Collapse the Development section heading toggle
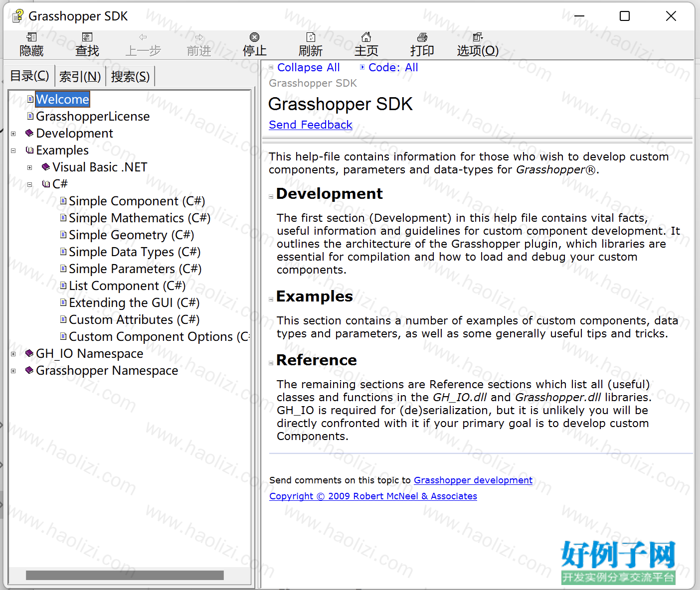The height and width of the screenshot is (590, 700). point(271,196)
